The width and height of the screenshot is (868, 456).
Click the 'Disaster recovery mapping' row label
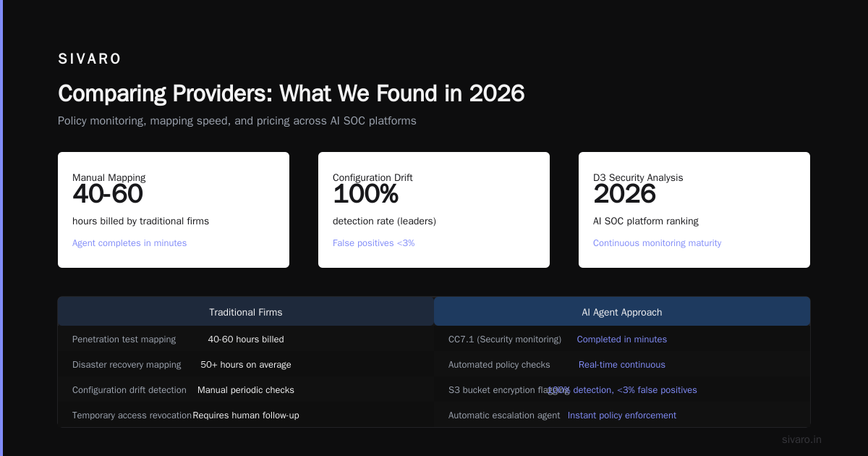(127, 365)
